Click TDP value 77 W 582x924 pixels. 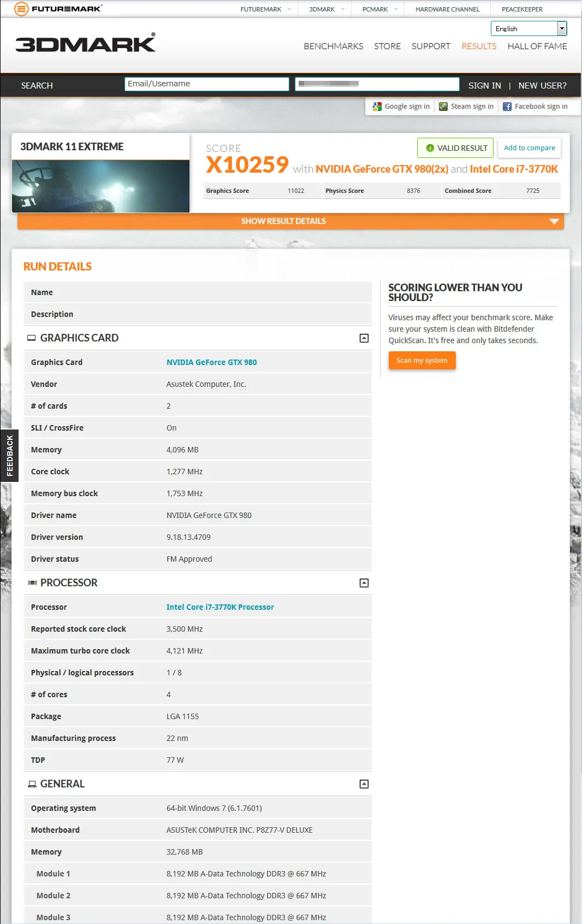[x=175, y=760]
